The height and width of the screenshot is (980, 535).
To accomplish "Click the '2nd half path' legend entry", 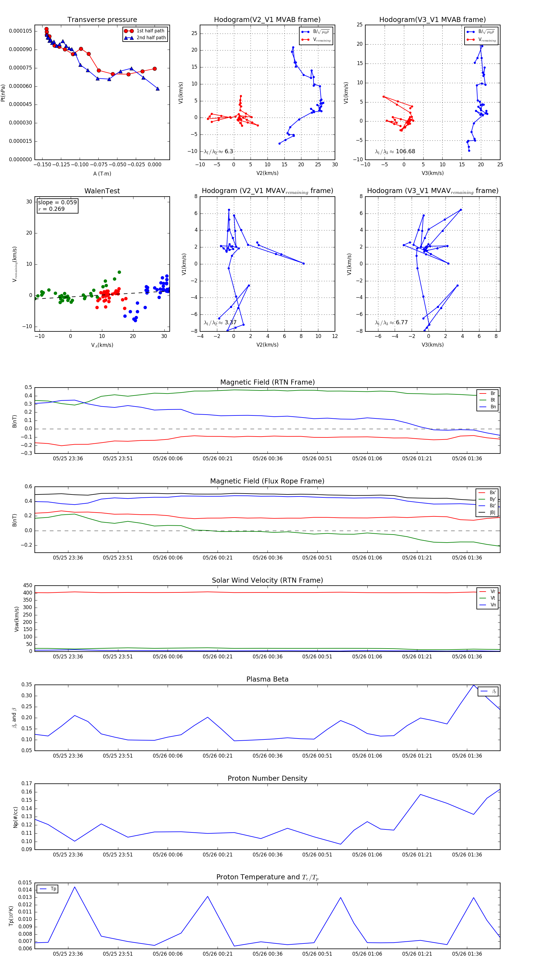I will pos(145,38).
